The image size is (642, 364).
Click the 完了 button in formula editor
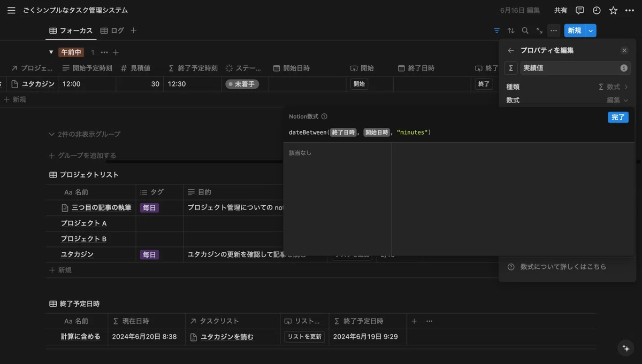[x=618, y=117]
